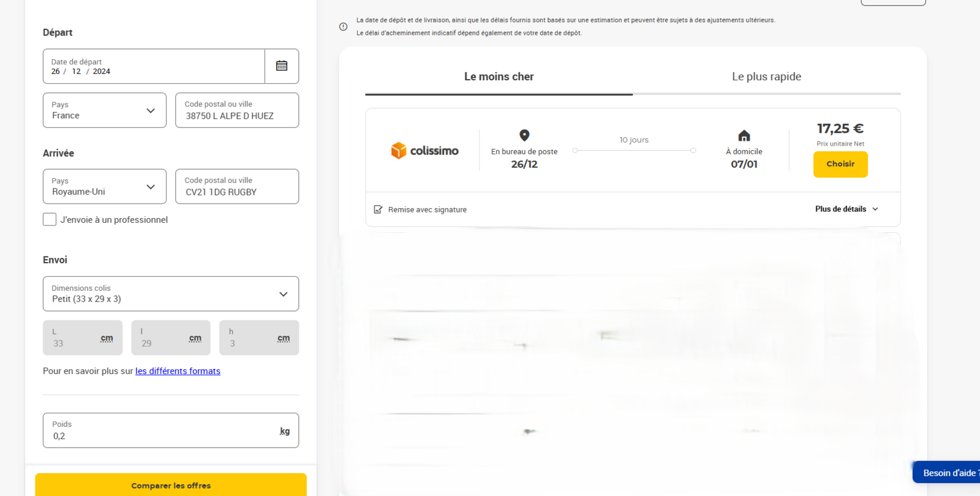Follow the "les différents formats" link
This screenshot has height=496, width=980.
(178, 371)
